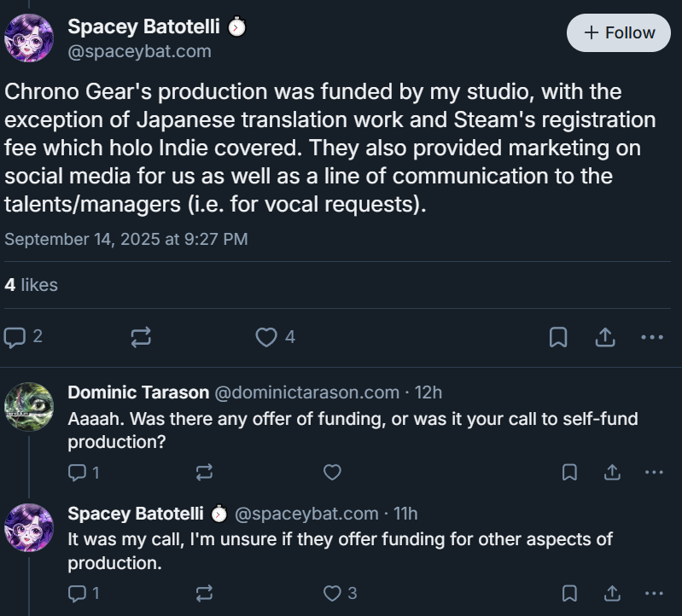Bookmark the main post
Viewport: 682px width, 616px height.
point(558,337)
